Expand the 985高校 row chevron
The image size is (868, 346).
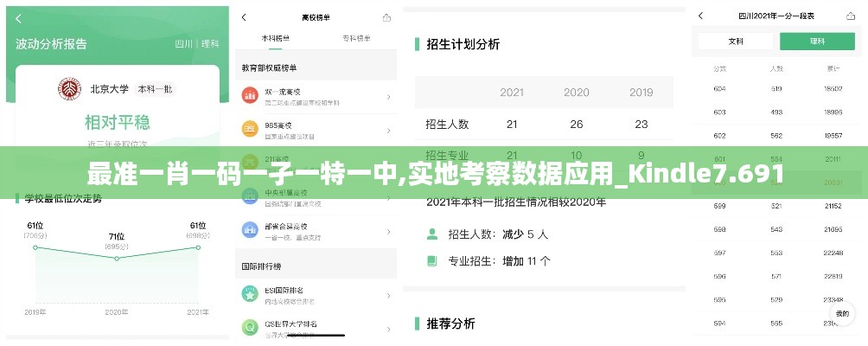tap(388, 130)
